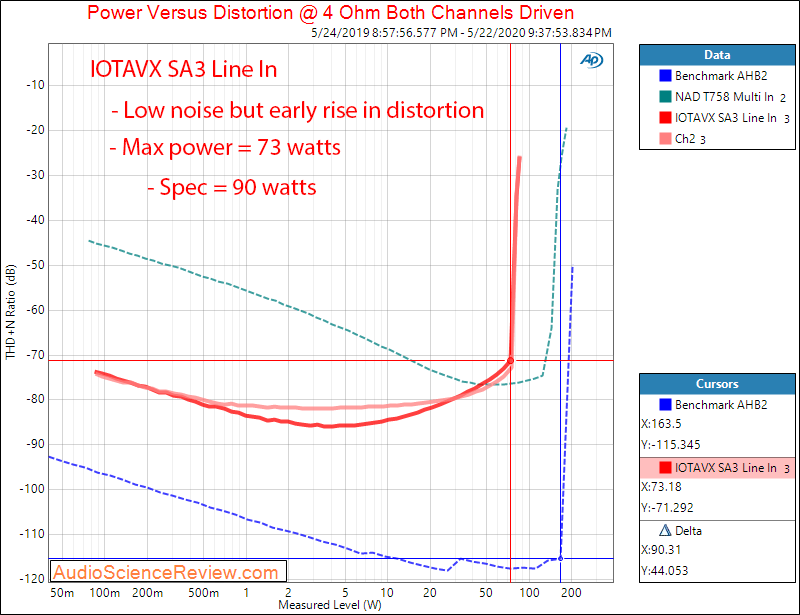
Task: Click the pink Ch2 legend swatch
Action: pyautogui.click(x=665, y=138)
